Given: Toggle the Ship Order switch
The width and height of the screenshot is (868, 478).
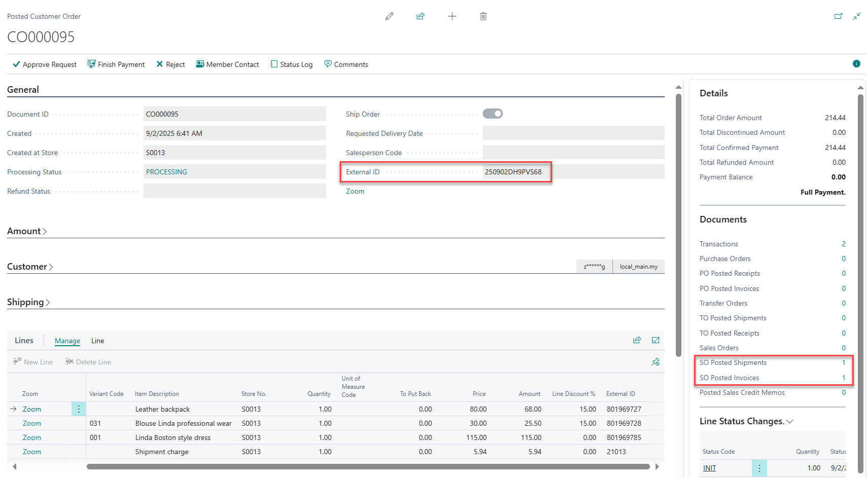Looking at the screenshot, I should coord(492,114).
